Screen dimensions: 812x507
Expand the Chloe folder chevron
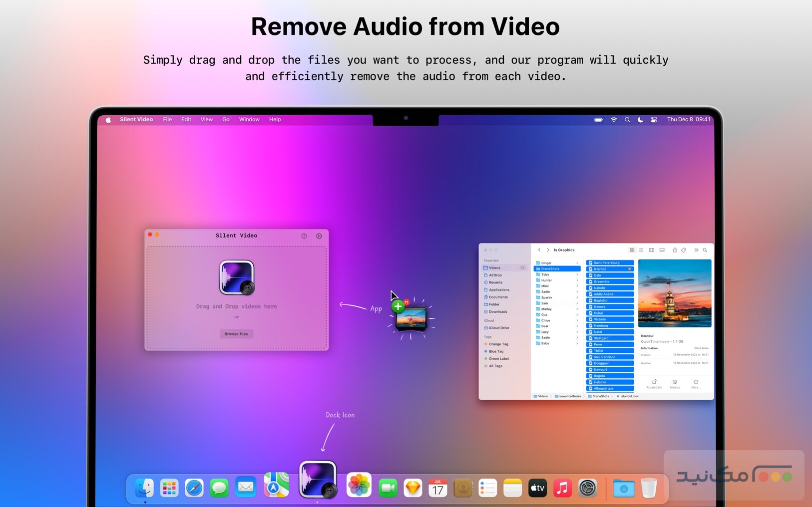click(x=577, y=320)
